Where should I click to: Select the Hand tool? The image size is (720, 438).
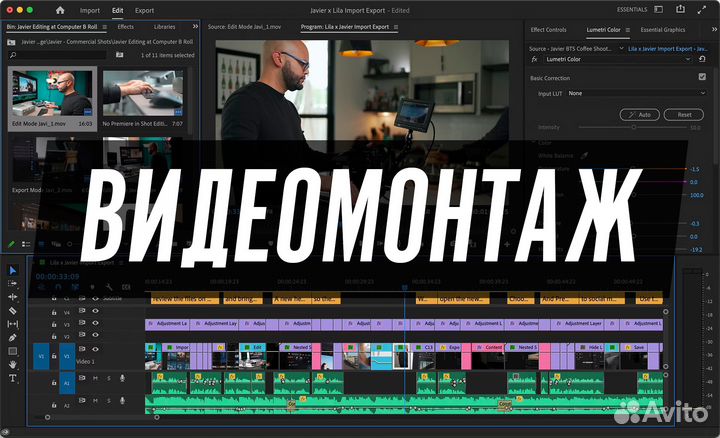12,365
